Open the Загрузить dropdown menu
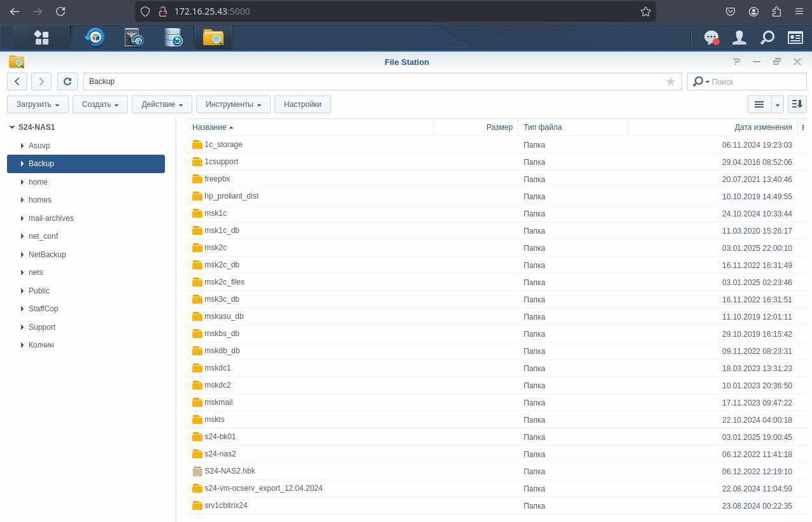 coord(38,104)
